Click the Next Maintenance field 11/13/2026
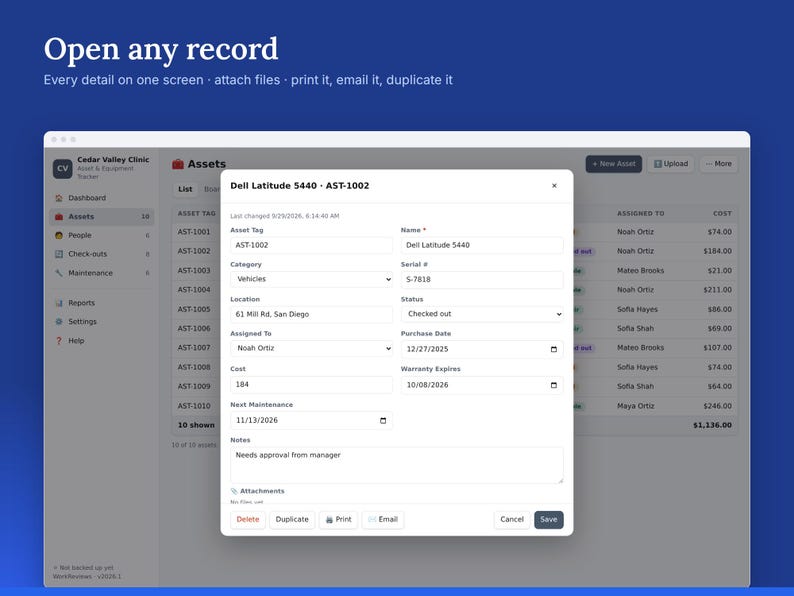This screenshot has height=596, width=794. click(x=311, y=421)
